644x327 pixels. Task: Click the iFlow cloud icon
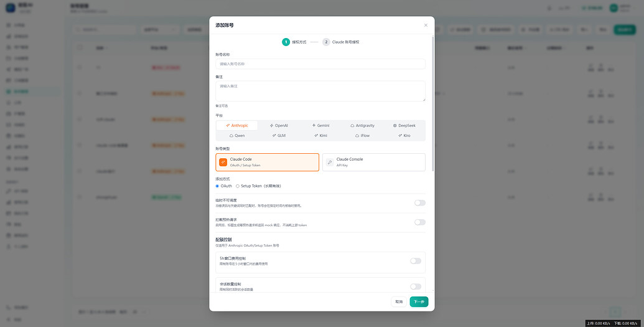(357, 135)
